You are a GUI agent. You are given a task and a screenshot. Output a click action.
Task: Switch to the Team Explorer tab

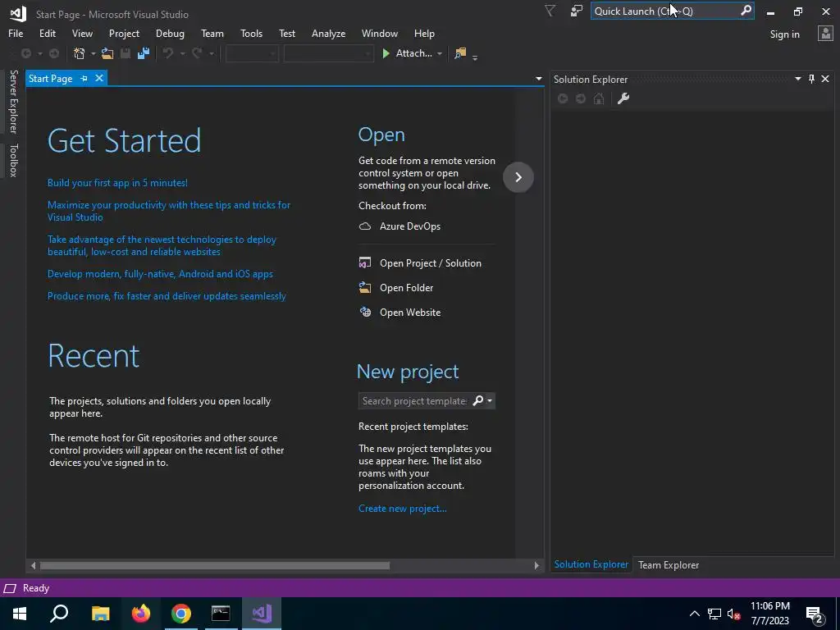[669, 564]
